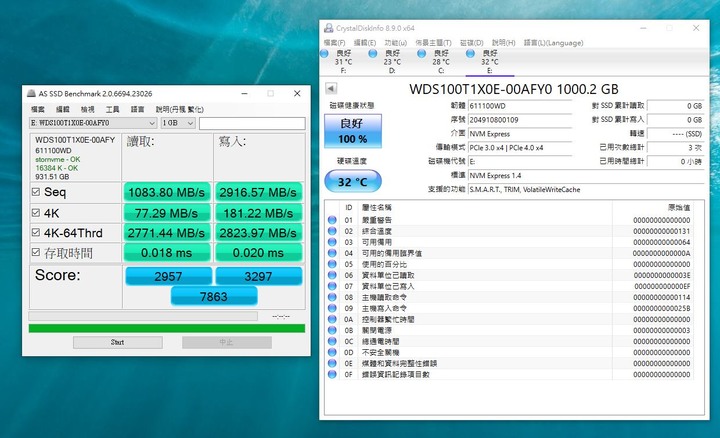Click the AS SSD Benchmark title bar icon

31,94
